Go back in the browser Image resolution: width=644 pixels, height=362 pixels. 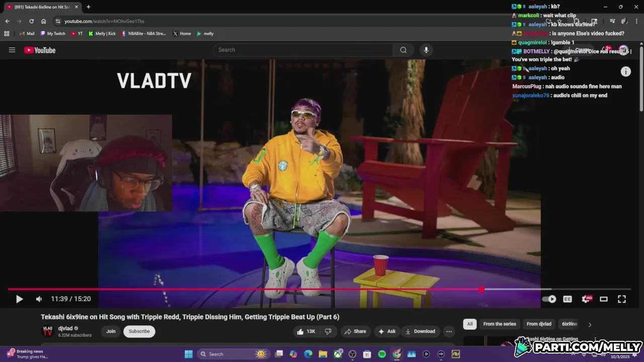pyautogui.click(x=7, y=21)
